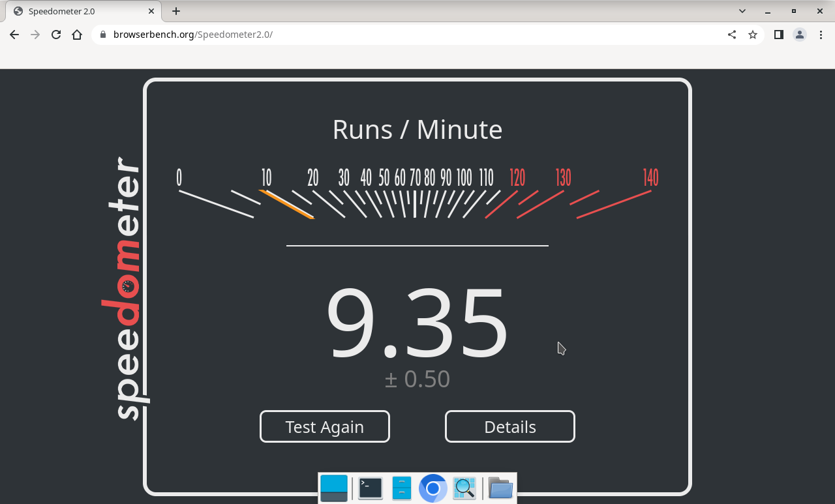Show desktop from the dock
The height and width of the screenshot is (504, 835).
[x=334, y=488]
